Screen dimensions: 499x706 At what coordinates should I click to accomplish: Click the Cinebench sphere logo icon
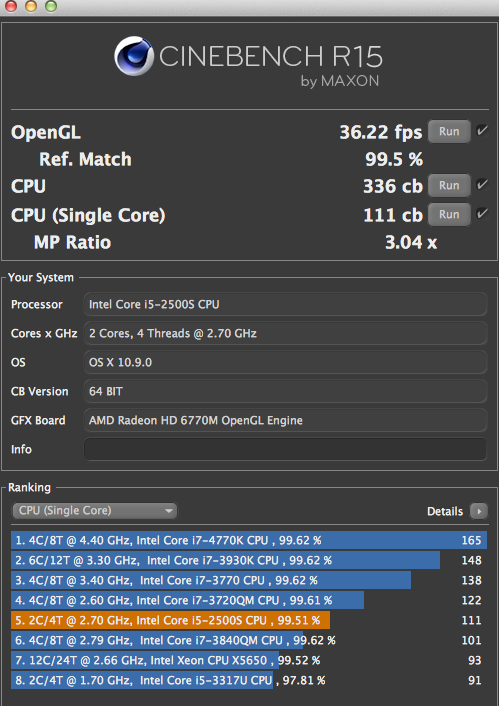tap(134, 56)
